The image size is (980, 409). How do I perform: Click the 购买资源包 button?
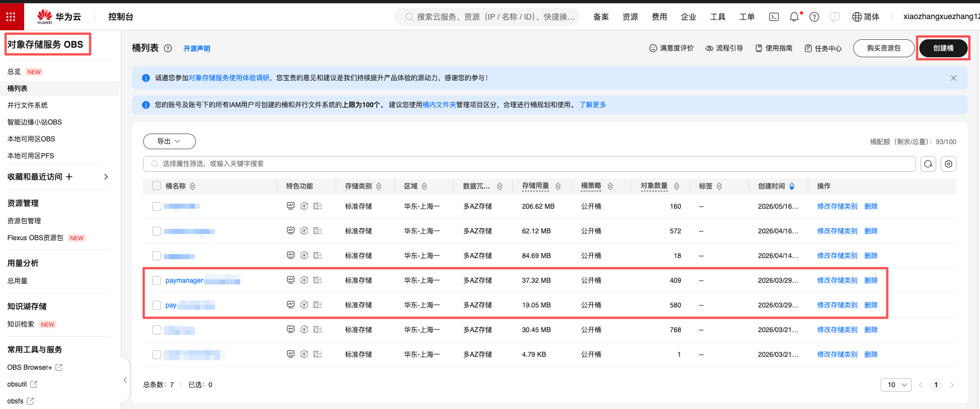point(884,48)
